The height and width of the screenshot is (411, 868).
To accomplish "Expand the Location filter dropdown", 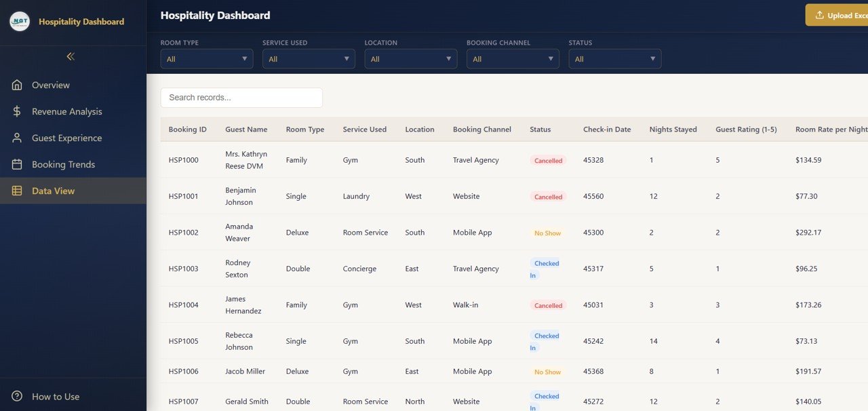I will tap(411, 59).
